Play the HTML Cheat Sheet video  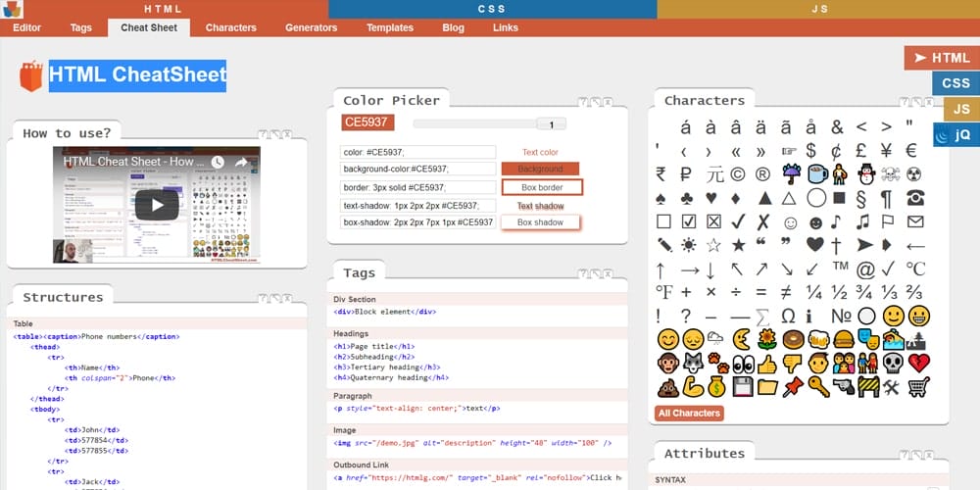(x=157, y=205)
